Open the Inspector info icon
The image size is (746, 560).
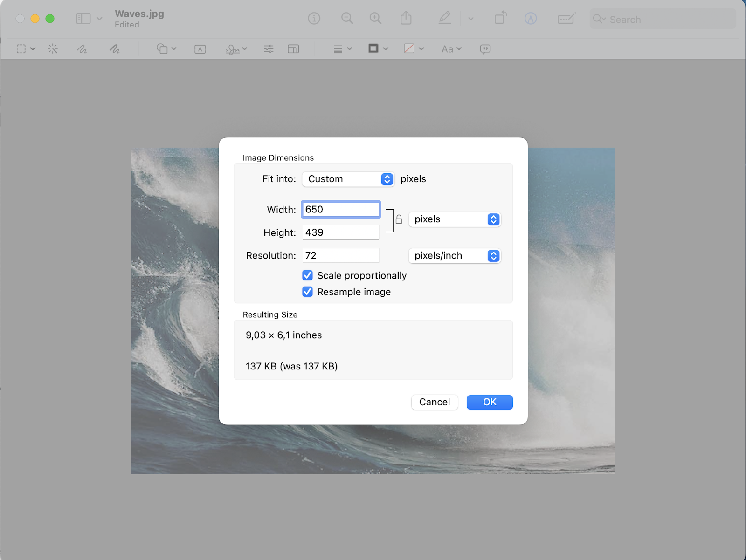click(314, 19)
